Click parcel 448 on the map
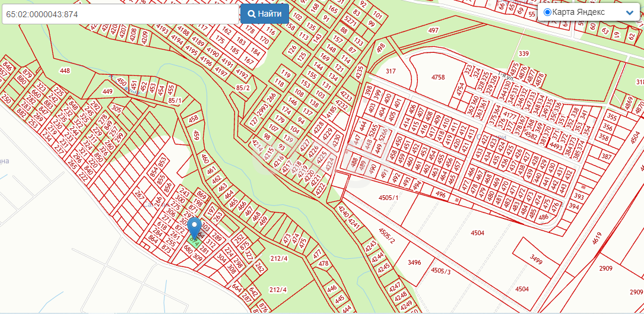644x314 pixels. 65,71
